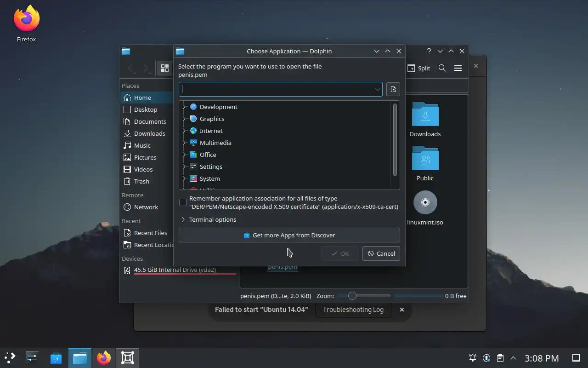Open Discover store from taskbar
The height and width of the screenshot is (368, 588).
pyautogui.click(x=56, y=358)
